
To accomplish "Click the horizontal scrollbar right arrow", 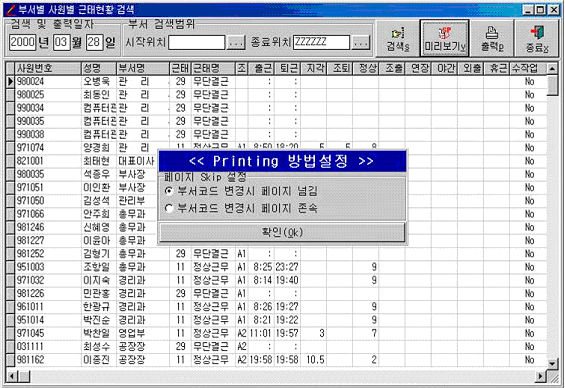I will [x=540, y=377].
